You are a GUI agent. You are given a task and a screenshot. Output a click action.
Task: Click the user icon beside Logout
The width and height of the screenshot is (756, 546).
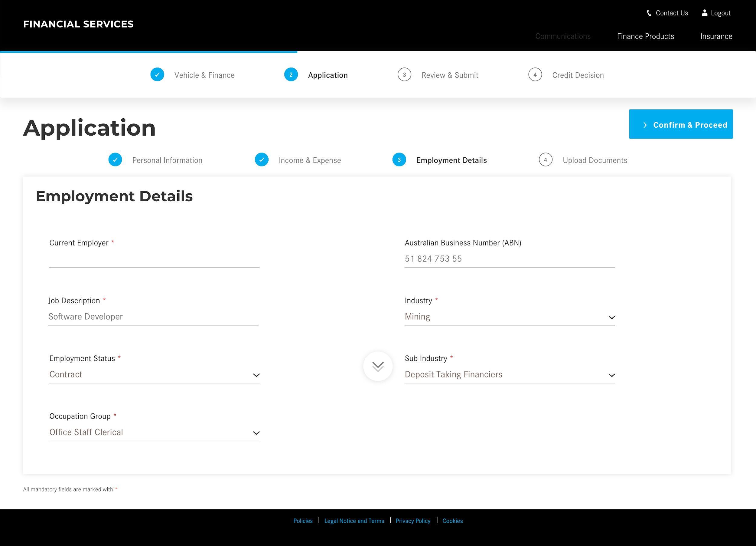coord(704,13)
